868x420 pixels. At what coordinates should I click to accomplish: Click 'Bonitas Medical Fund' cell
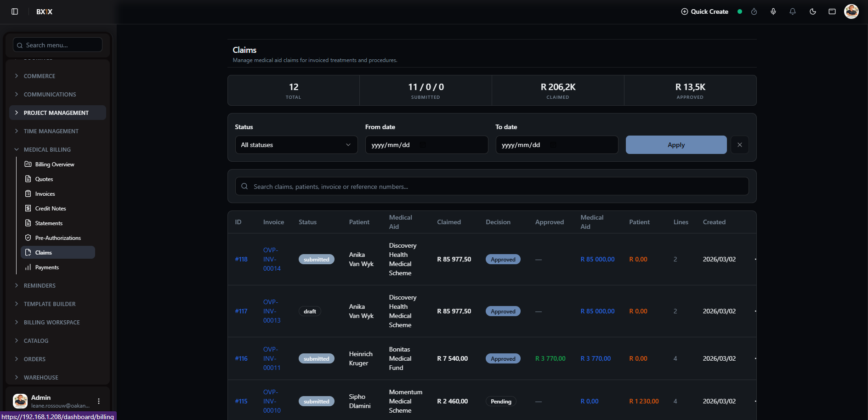coord(400,358)
